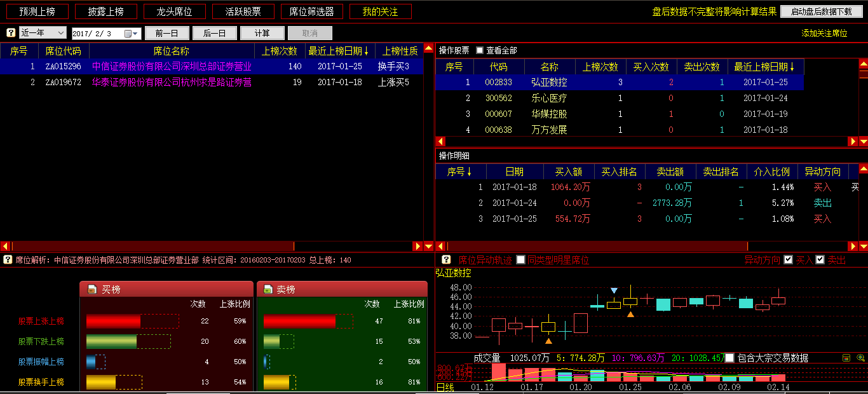Image resolution: width=868 pixels, height=394 pixels.
Task: Switch to the 龙头席位 tab
Action: pos(174,11)
